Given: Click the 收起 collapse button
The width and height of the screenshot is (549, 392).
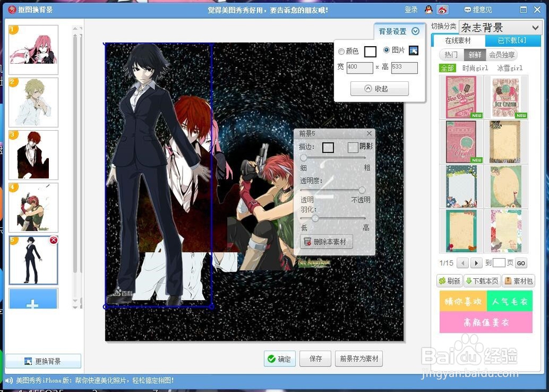Looking at the screenshot, I should (x=379, y=88).
